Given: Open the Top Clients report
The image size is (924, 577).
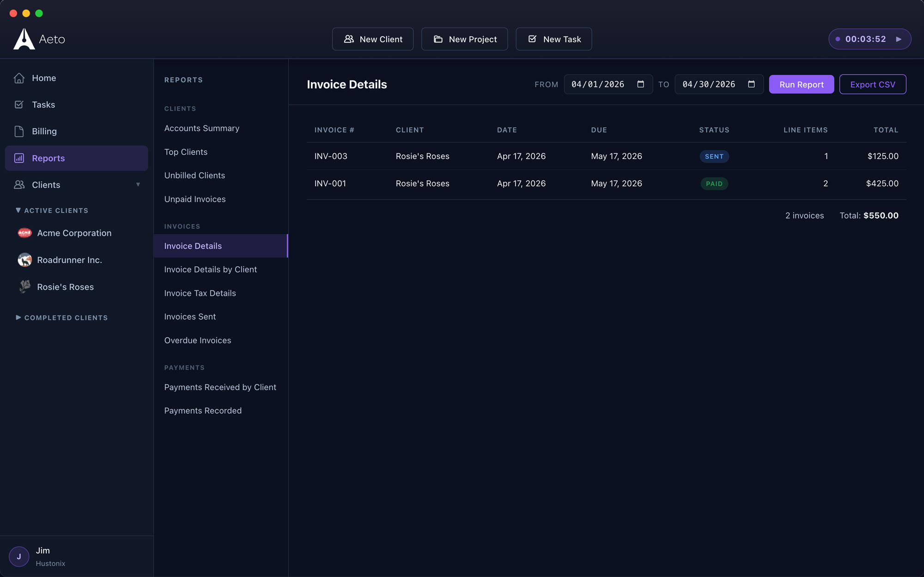Looking at the screenshot, I should pyautogui.click(x=221, y=152).
